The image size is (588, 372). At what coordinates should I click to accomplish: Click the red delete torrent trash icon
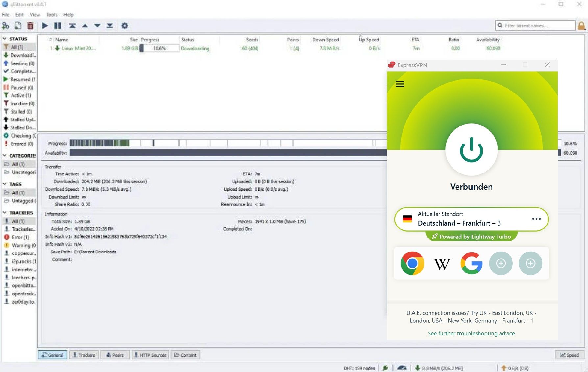tap(30, 26)
